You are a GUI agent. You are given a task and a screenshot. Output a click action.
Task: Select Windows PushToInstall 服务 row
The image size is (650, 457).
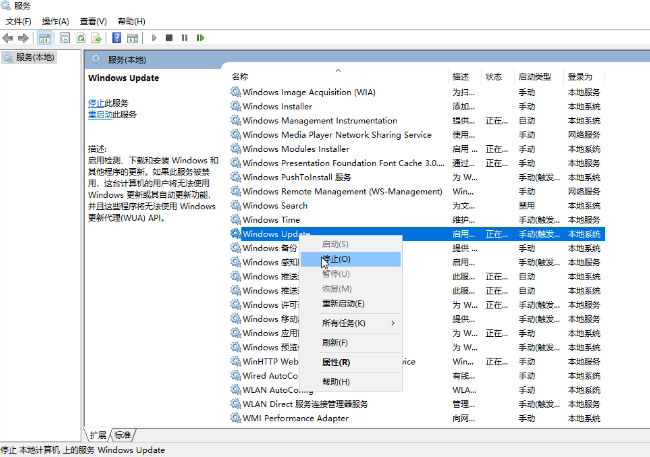pyautogui.click(x=417, y=177)
